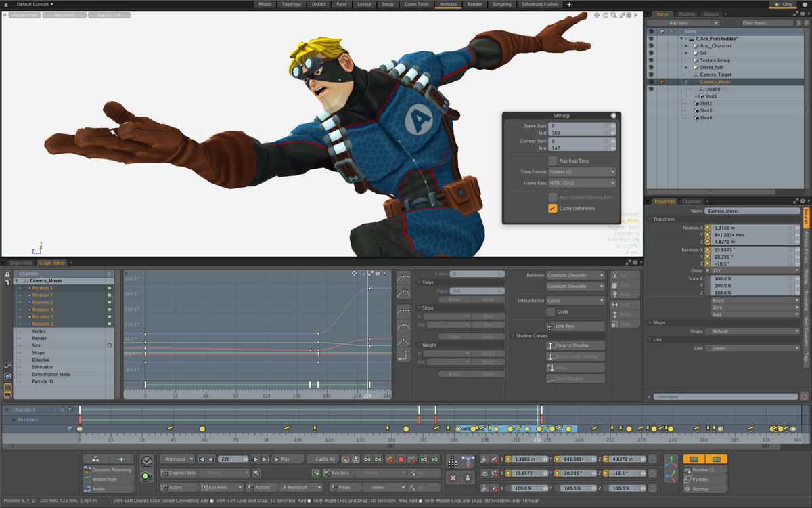
Task: Open the Link (none) dropdown
Action: coord(755,348)
